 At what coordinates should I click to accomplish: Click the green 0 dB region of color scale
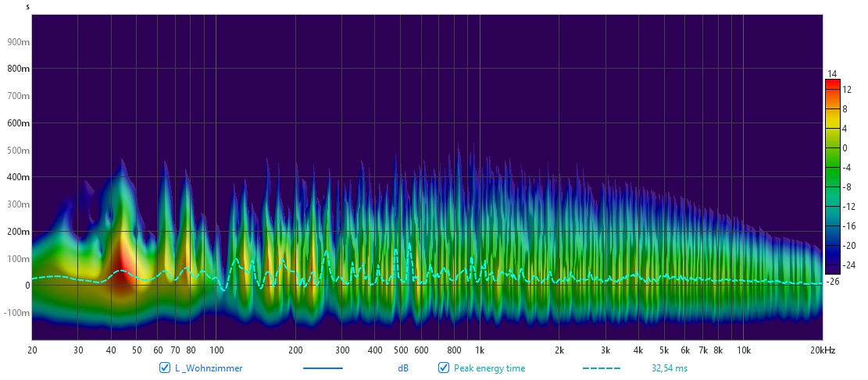pos(832,148)
